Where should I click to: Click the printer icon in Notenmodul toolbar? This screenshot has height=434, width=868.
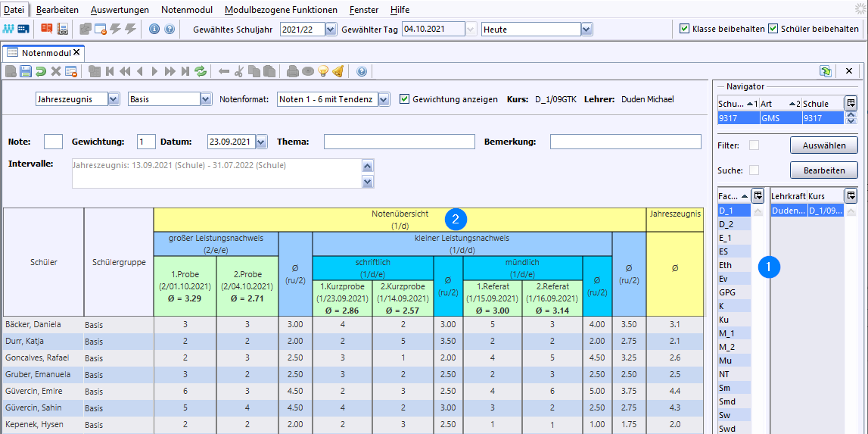[293, 71]
